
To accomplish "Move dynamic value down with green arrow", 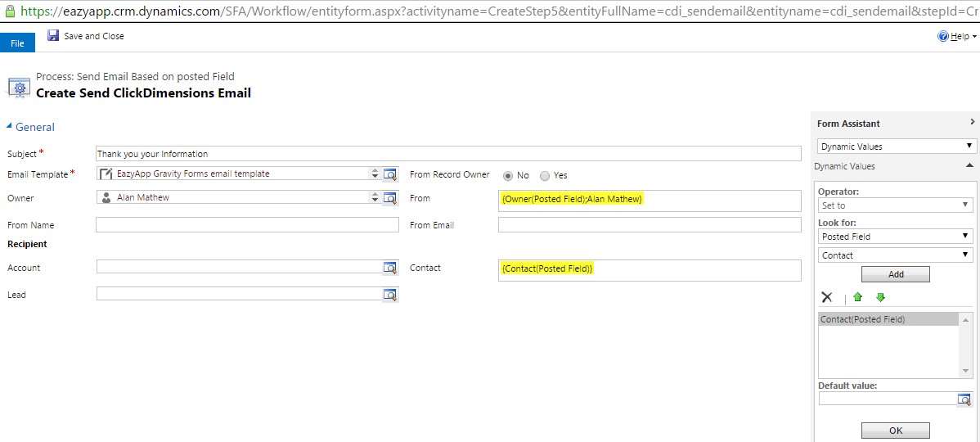I will pos(881,298).
